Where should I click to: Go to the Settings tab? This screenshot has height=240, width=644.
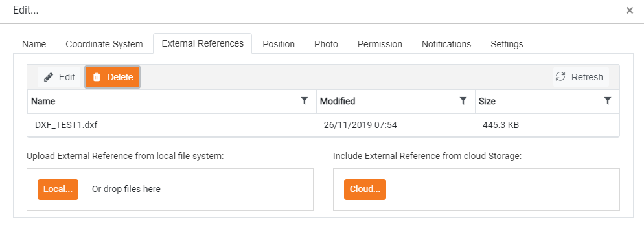[x=507, y=44]
